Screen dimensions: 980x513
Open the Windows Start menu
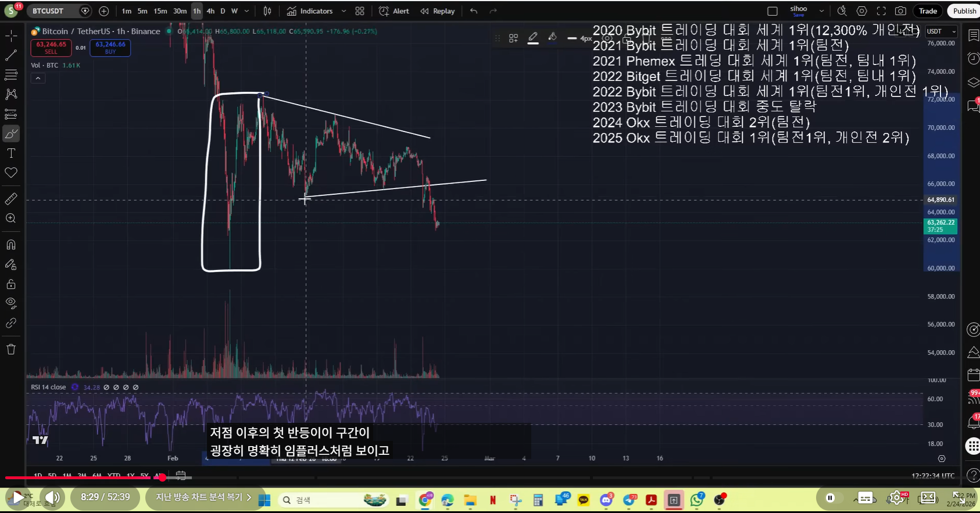(264, 500)
